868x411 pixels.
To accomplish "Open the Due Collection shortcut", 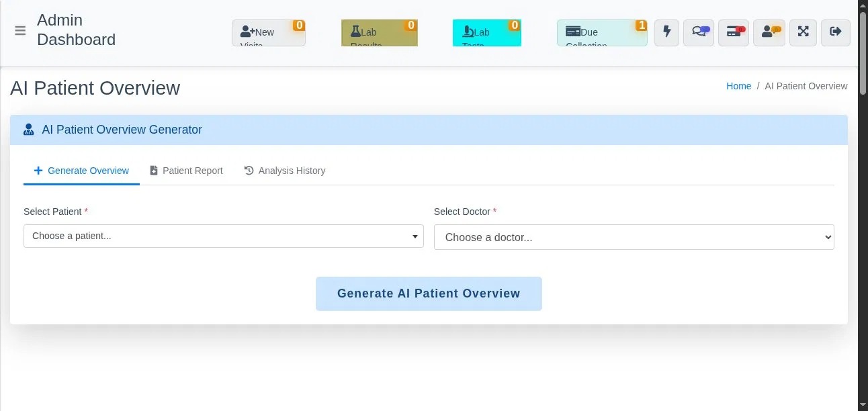I will 602,33.
